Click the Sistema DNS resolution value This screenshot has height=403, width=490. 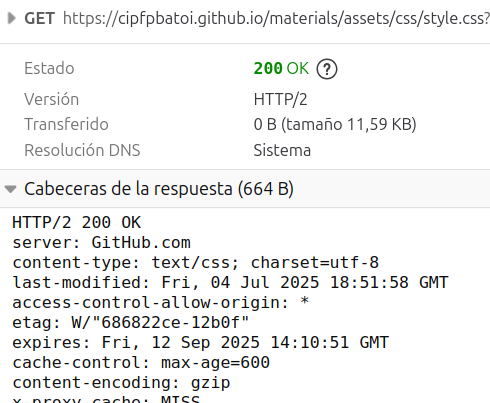pos(282,150)
